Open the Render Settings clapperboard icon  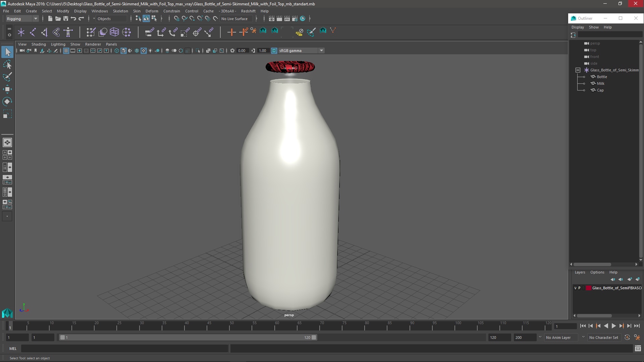point(294,19)
